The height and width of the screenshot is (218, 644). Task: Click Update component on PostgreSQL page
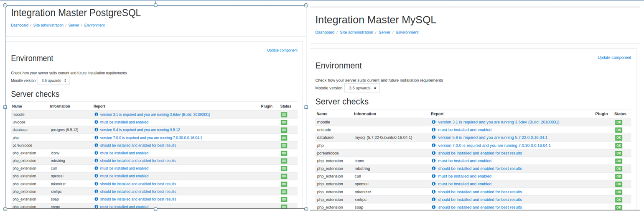click(282, 50)
